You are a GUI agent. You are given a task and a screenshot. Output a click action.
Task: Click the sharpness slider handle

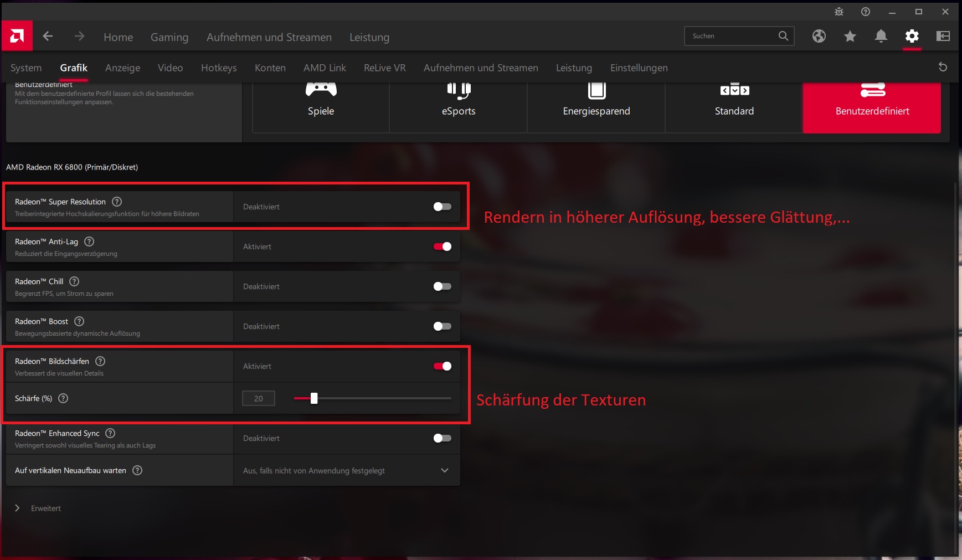coord(314,398)
